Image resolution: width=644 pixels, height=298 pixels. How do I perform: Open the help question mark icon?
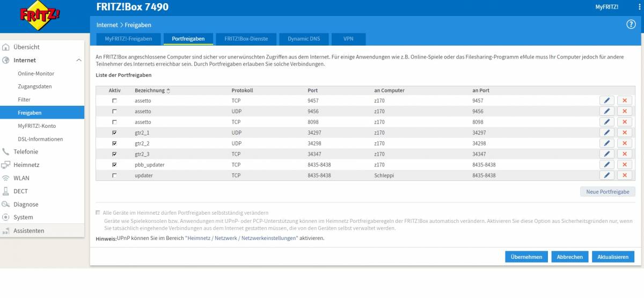coord(631,25)
